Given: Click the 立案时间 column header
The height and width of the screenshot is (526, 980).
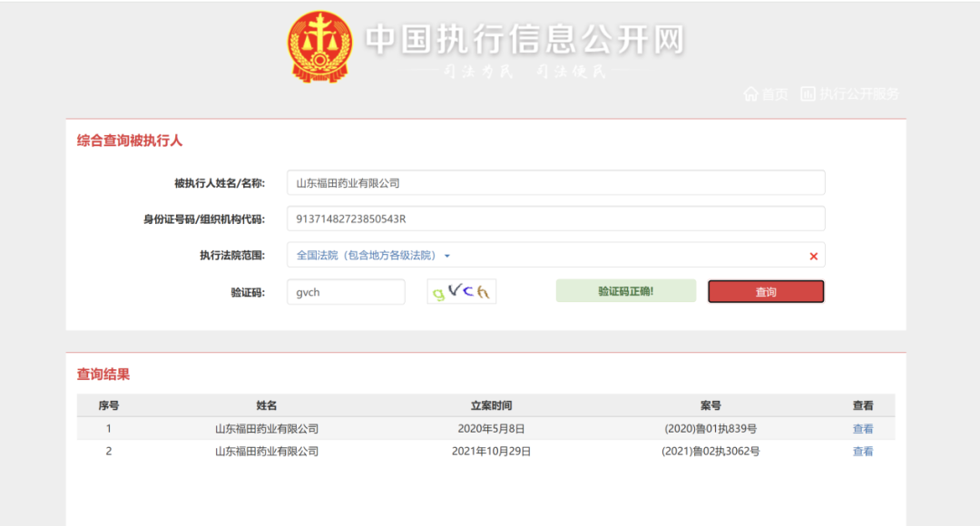Looking at the screenshot, I should pos(491,405).
